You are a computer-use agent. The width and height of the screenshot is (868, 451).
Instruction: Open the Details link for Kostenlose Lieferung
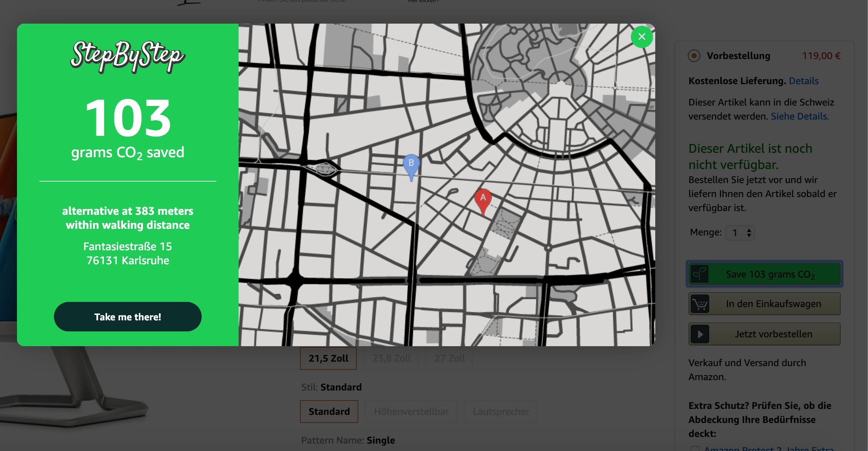point(803,81)
